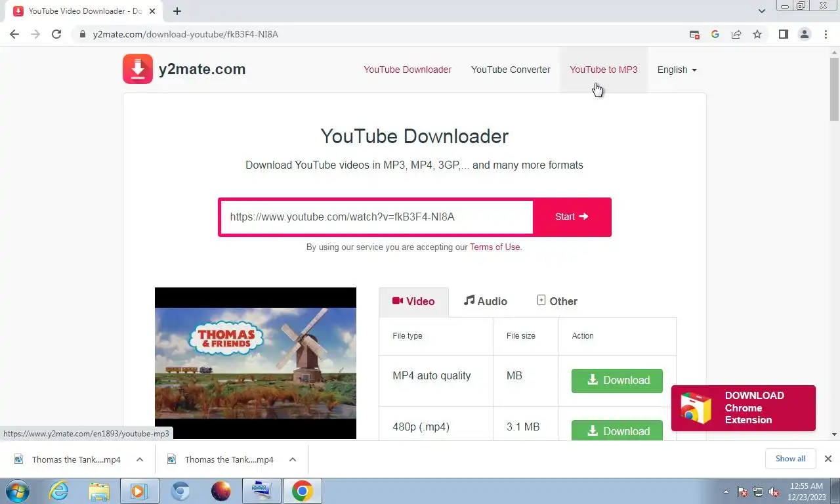Download MP4 auto quality
Viewport: 840px width, 504px height.
[x=617, y=381]
